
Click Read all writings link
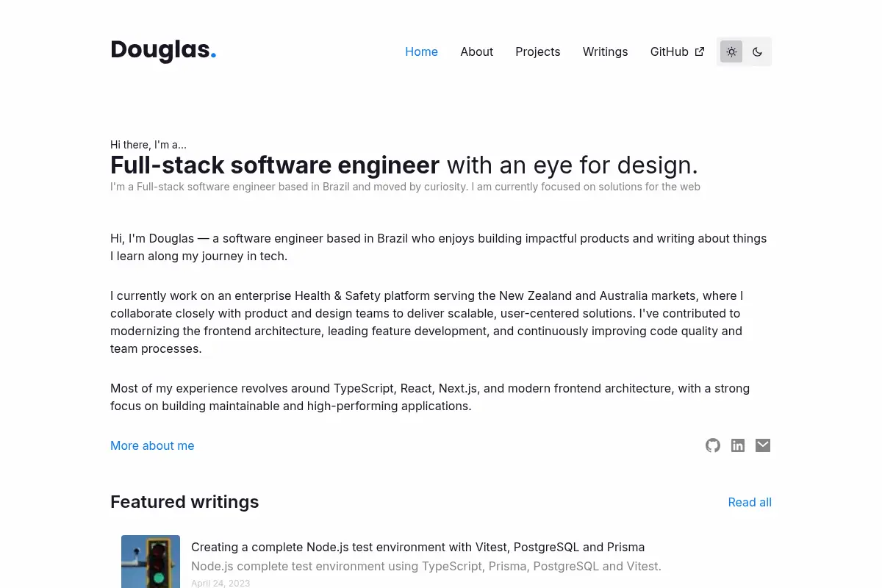(750, 502)
